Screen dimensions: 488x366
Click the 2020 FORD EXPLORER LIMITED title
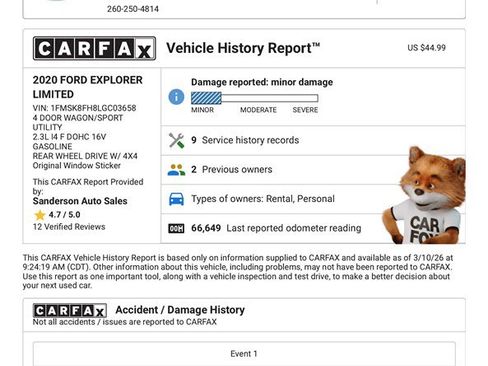click(x=88, y=87)
